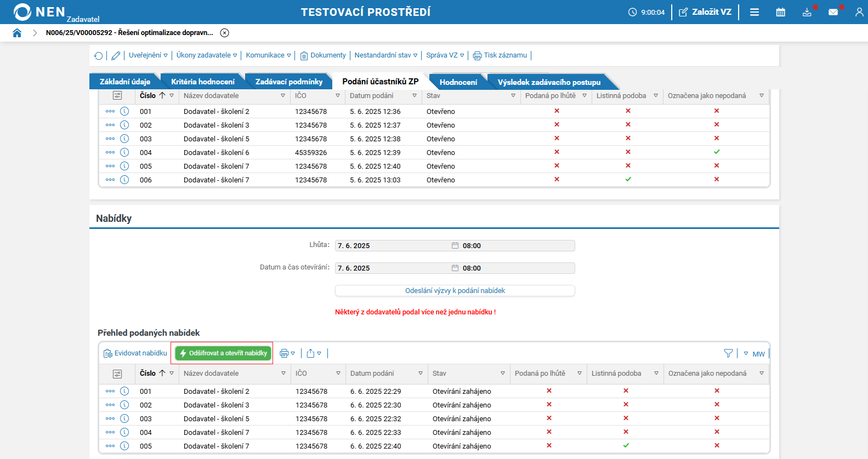Image resolution: width=868 pixels, height=459 pixels.
Task: Open the mail messages icon
Action: tap(833, 12)
